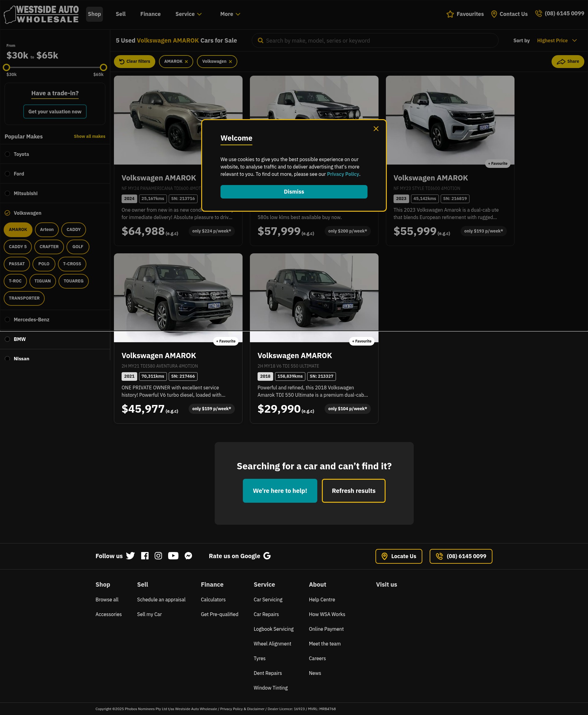Click the phone icon in the header
Viewport: 588px width, 715px height.
coord(538,13)
